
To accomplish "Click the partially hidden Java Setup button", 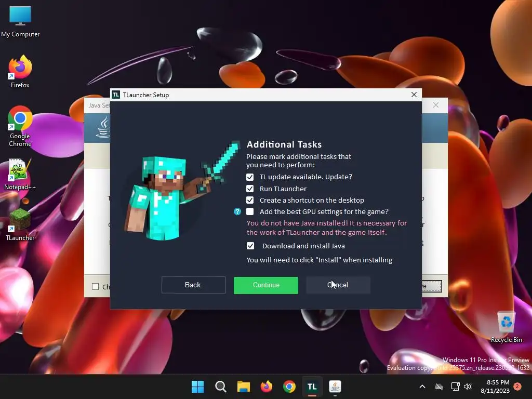I will point(432,286).
